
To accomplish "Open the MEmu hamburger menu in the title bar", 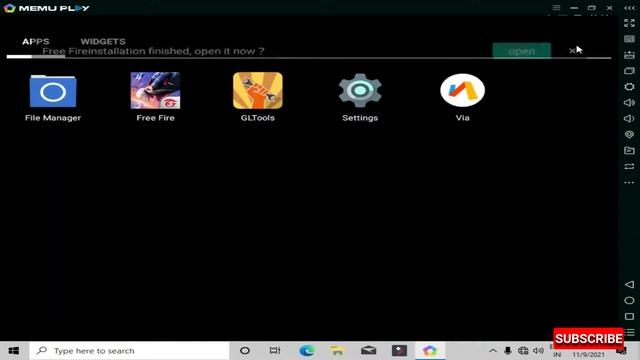I will coord(556,8).
